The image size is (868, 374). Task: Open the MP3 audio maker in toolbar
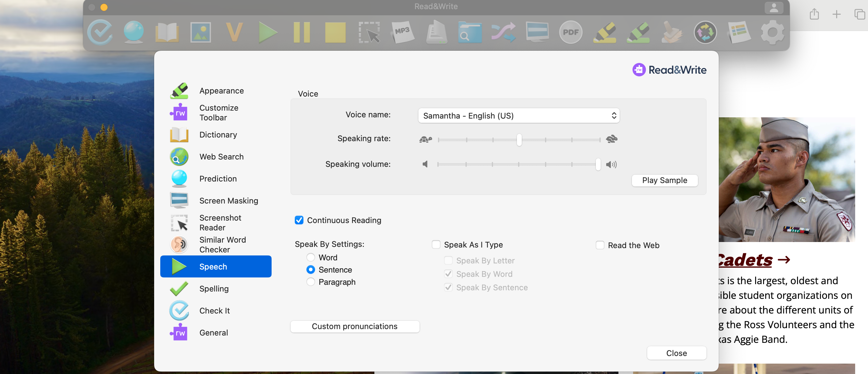point(403,32)
